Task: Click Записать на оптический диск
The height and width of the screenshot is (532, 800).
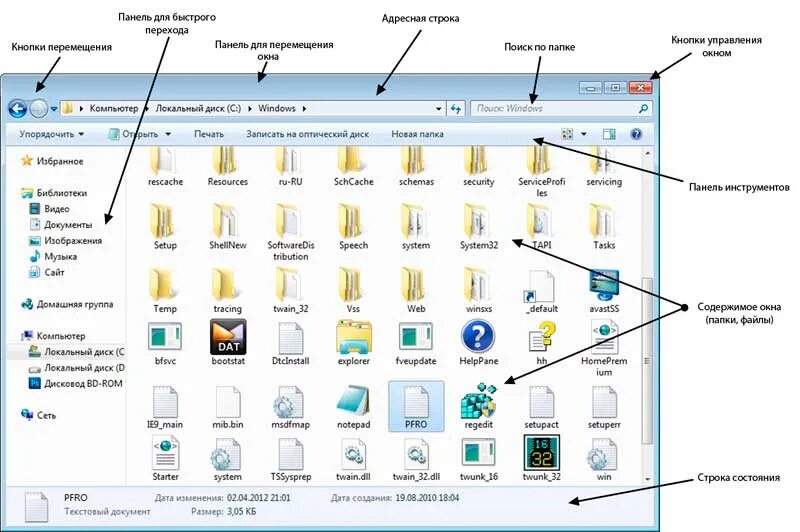Action: coord(307,134)
